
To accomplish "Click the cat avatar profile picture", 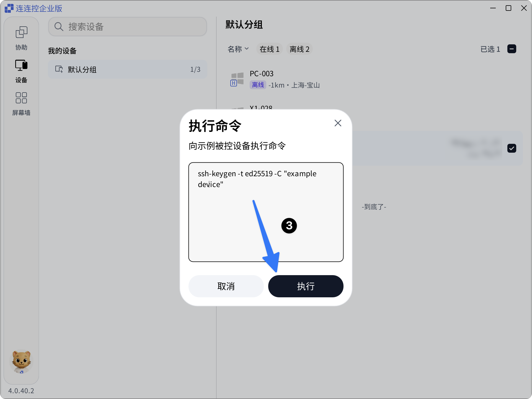I will pos(21,362).
